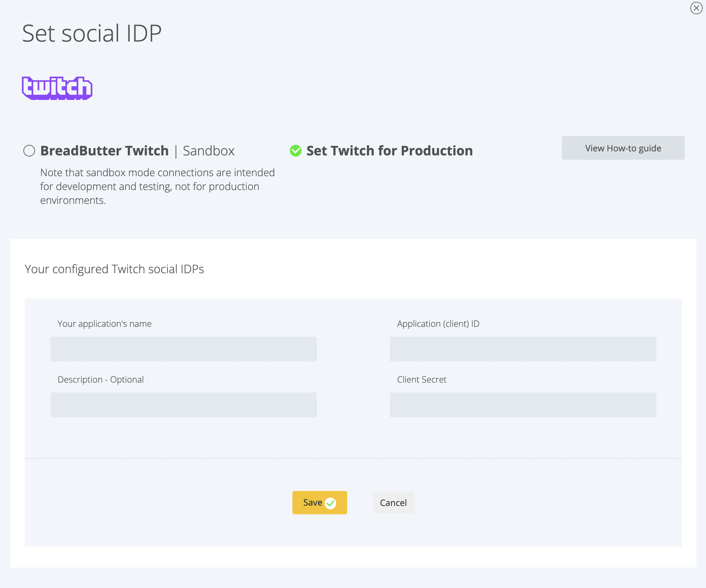Focus the application's name input field
Screen dimensions: 706x588
click(x=183, y=349)
